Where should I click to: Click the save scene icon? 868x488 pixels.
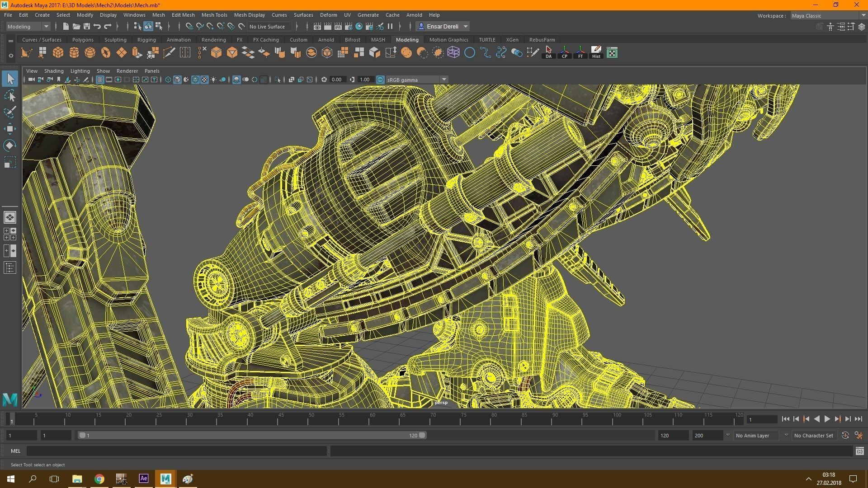coord(86,27)
